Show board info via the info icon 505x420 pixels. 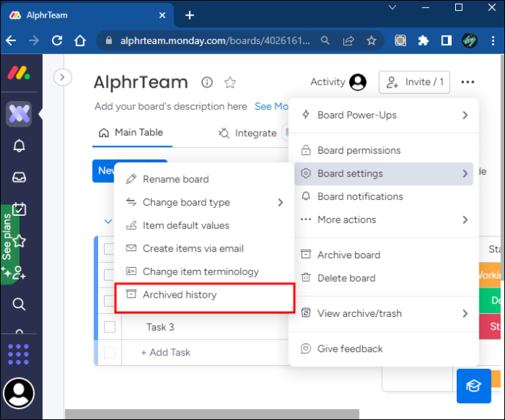(207, 83)
